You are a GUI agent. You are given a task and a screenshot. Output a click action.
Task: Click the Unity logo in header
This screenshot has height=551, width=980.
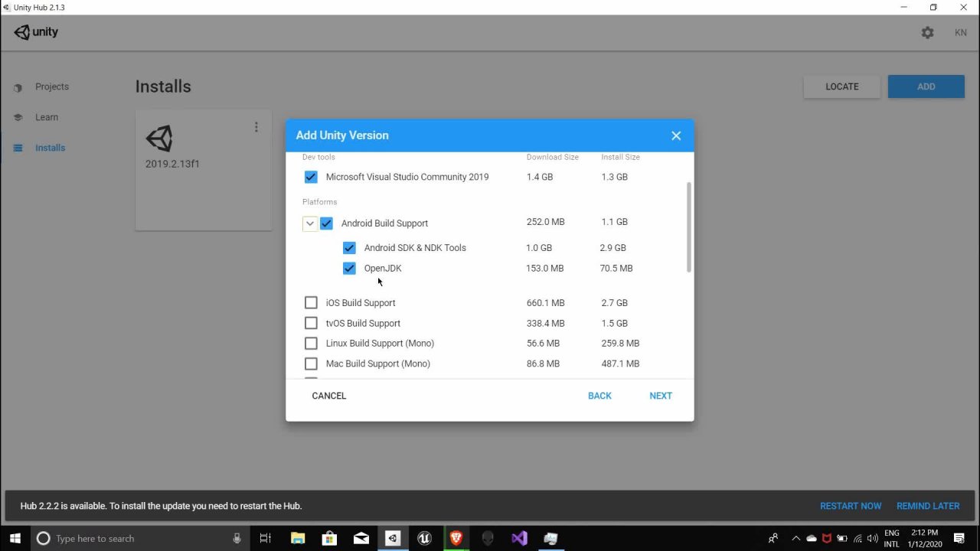tap(36, 32)
